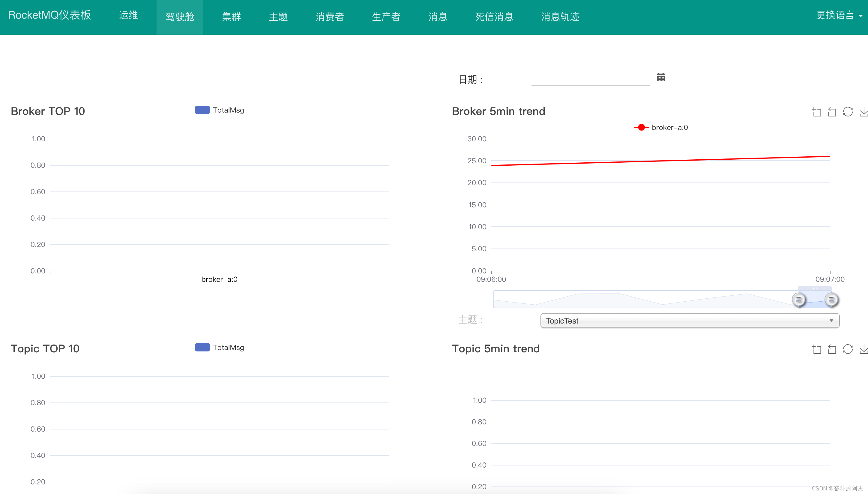868x494 pixels.
Task: Expand the 更换语言 language menu
Action: tap(839, 15)
